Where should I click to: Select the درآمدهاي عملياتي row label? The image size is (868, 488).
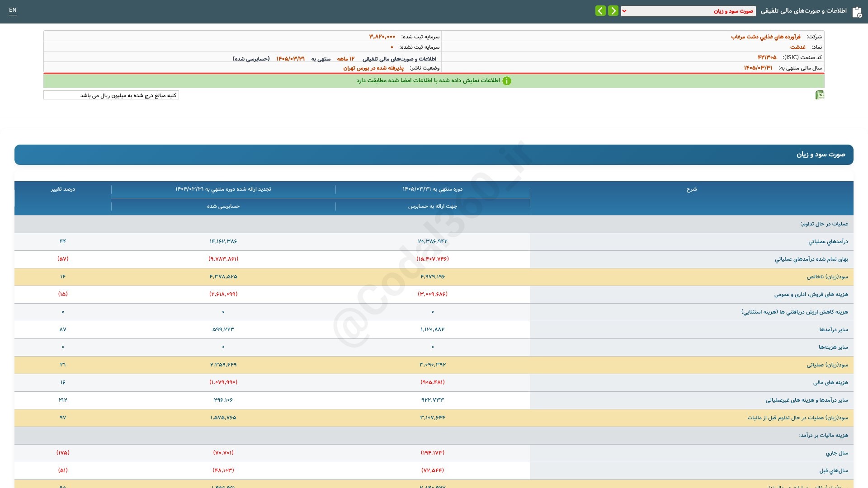(828, 242)
